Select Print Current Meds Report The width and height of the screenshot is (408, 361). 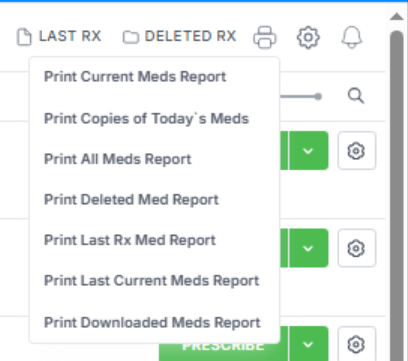135,77
